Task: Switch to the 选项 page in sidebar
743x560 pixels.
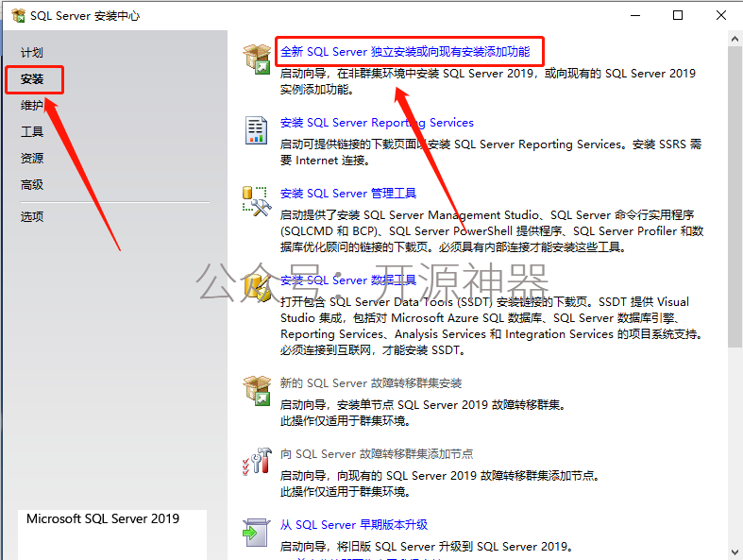Action: [32, 216]
